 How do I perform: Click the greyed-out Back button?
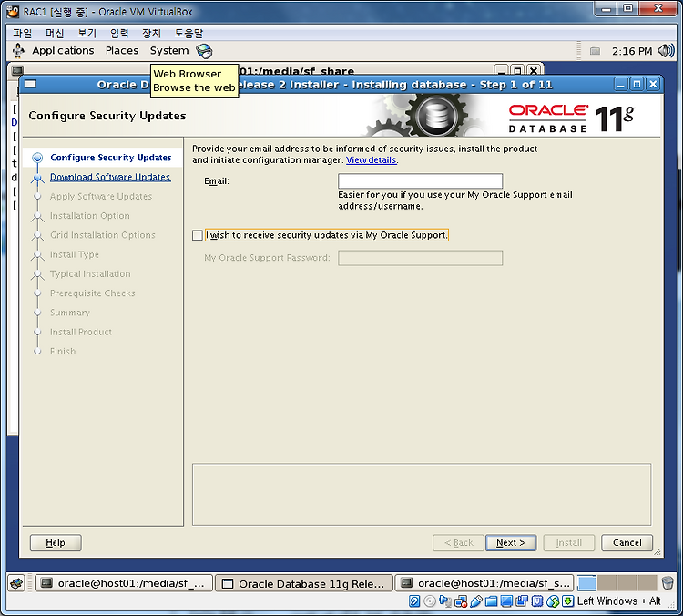pyautogui.click(x=458, y=543)
